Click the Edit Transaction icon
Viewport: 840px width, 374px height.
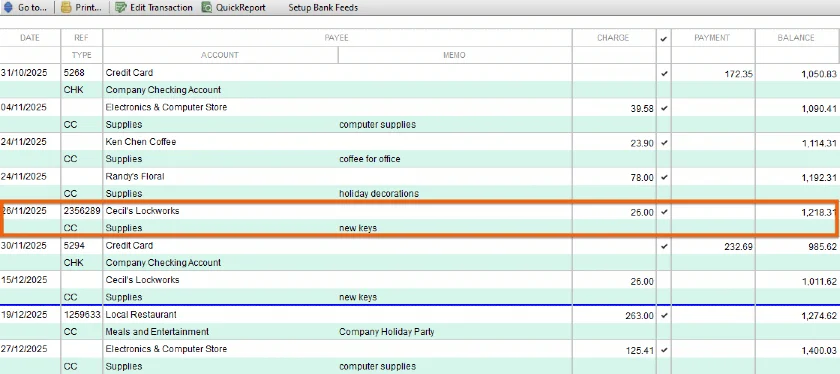121,8
